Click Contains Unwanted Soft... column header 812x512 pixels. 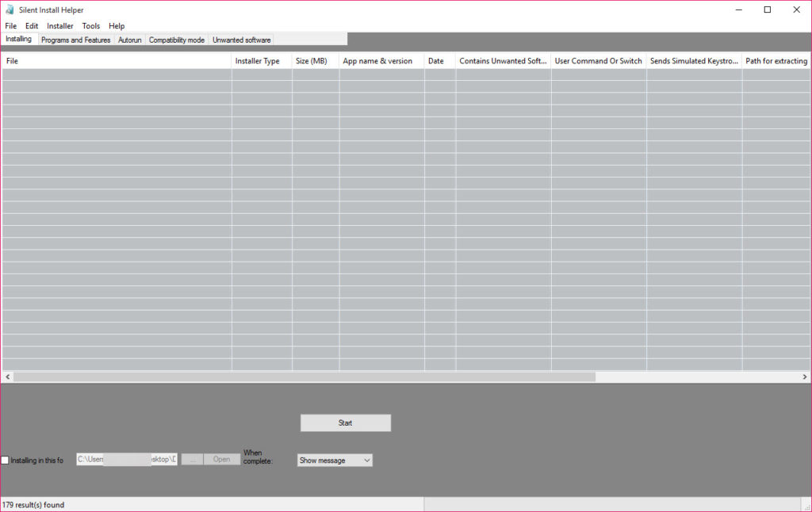click(x=503, y=61)
